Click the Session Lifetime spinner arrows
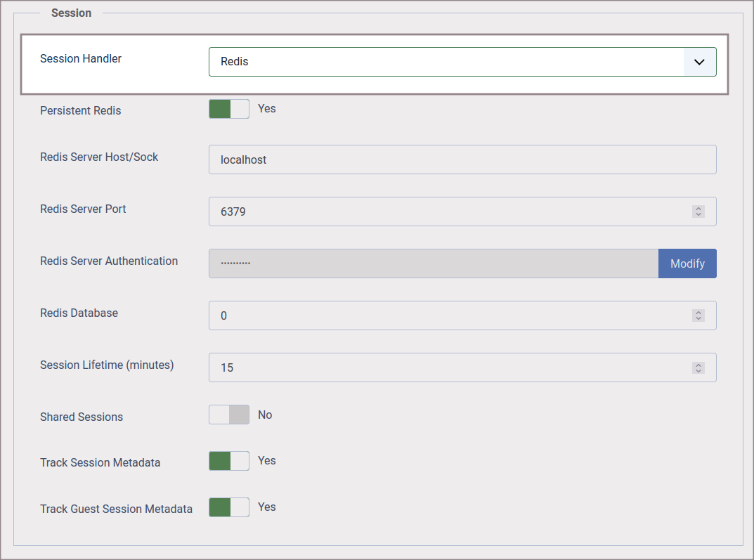Viewport: 754px width, 560px height. tap(698, 367)
